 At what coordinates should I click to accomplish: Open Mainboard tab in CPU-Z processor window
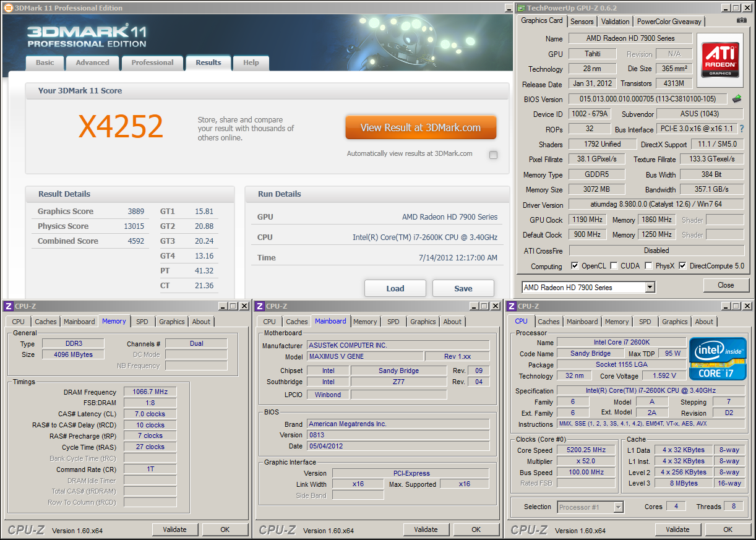point(583,322)
